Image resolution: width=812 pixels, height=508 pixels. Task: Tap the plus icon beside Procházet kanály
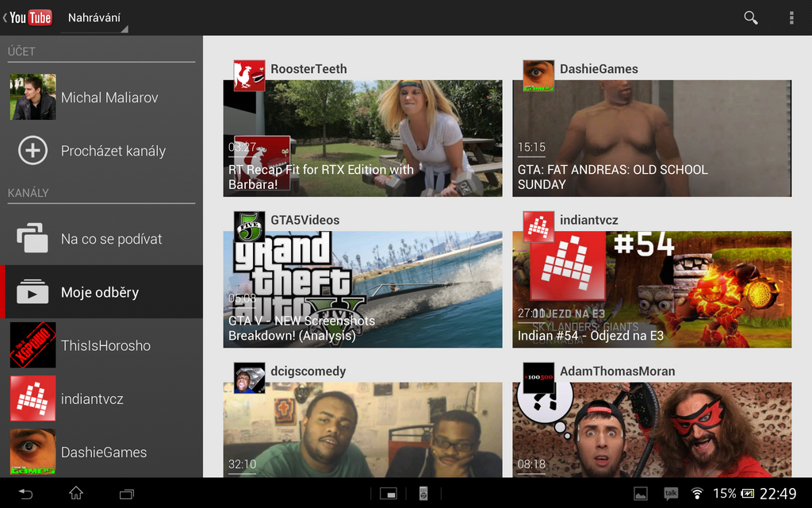(33, 151)
